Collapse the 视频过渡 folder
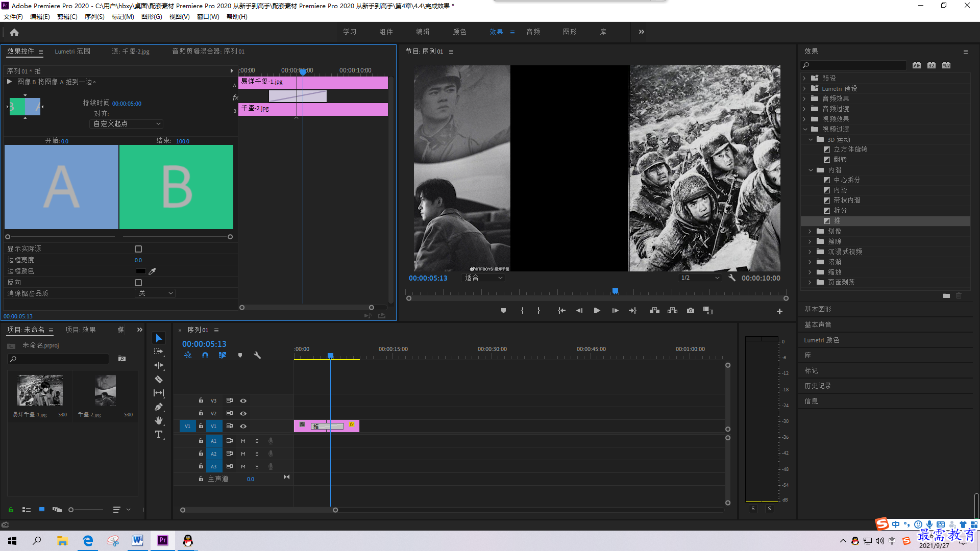Image resolution: width=980 pixels, height=551 pixels. 805,130
